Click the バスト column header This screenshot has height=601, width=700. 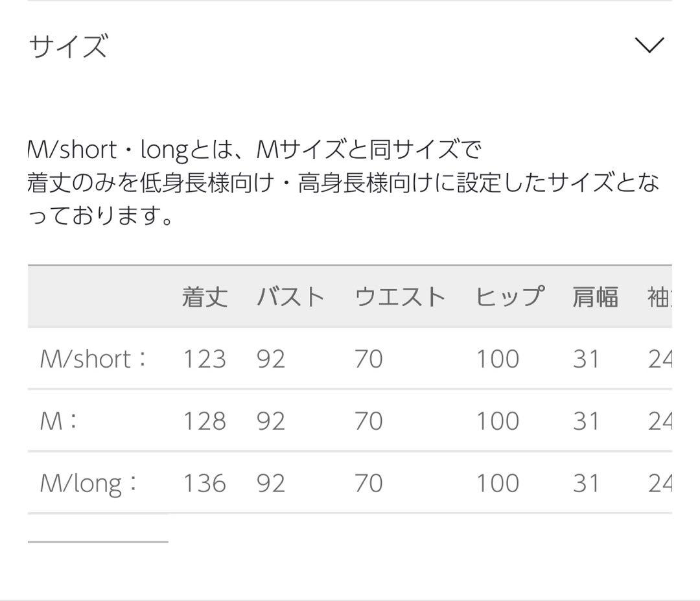pos(291,296)
